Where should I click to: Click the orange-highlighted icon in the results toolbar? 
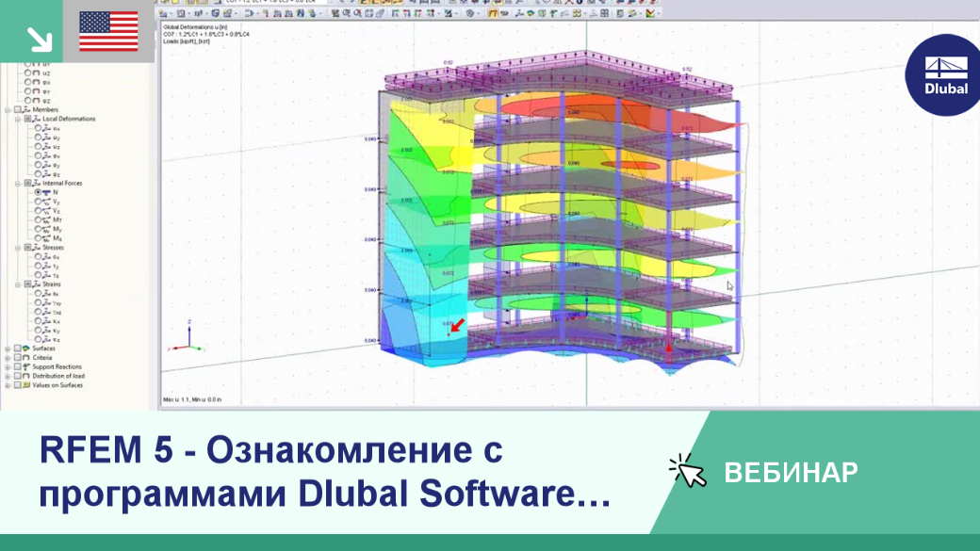(493, 13)
